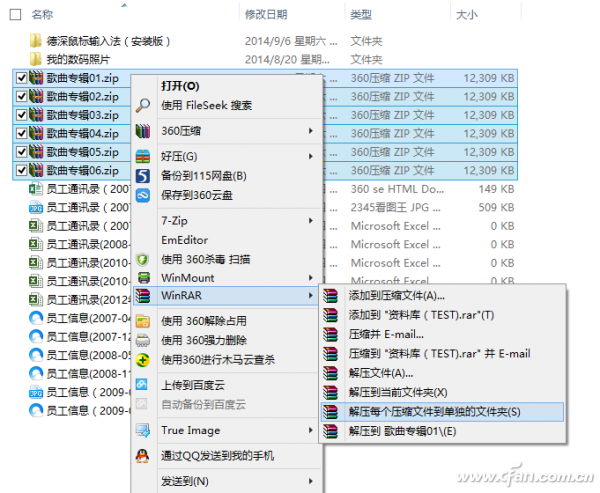
Task: Choose EmEditor menu entry
Action: pos(184,240)
